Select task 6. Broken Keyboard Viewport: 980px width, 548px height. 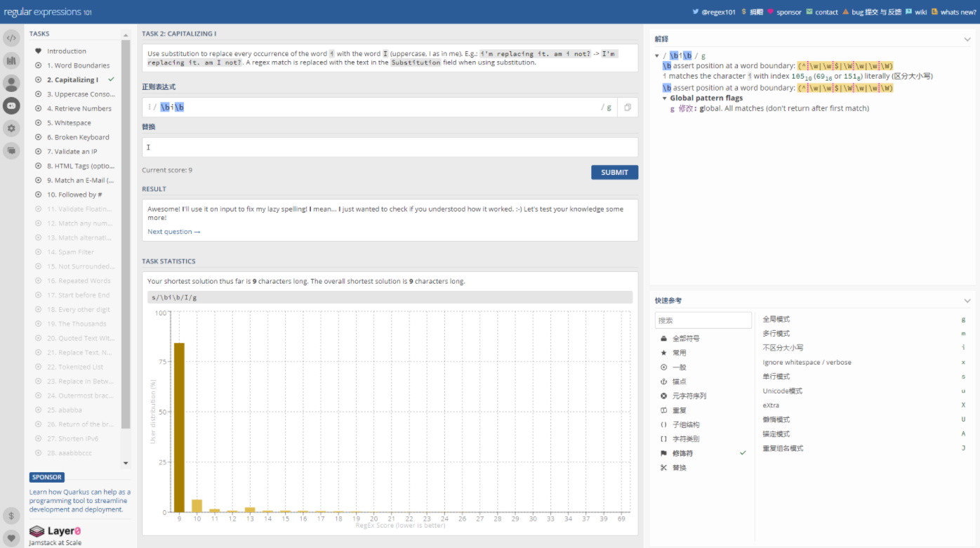coord(77,138)
